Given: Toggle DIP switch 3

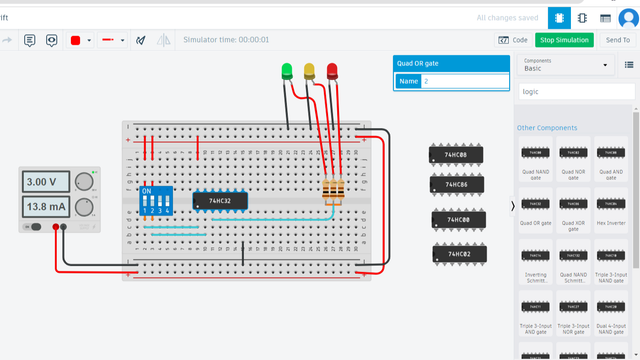Looking at the screenshot, I should (x=160, y=201).
